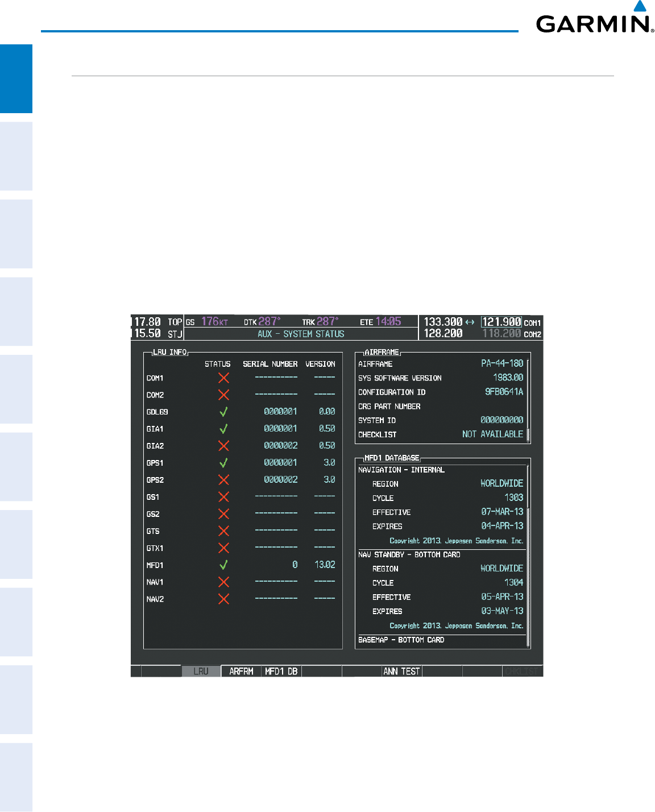Image resolution: width=655 pixels, height=812 pixels.
Task: Click the SERIAL NUMBER column header
Action: [x=270, y=364]
